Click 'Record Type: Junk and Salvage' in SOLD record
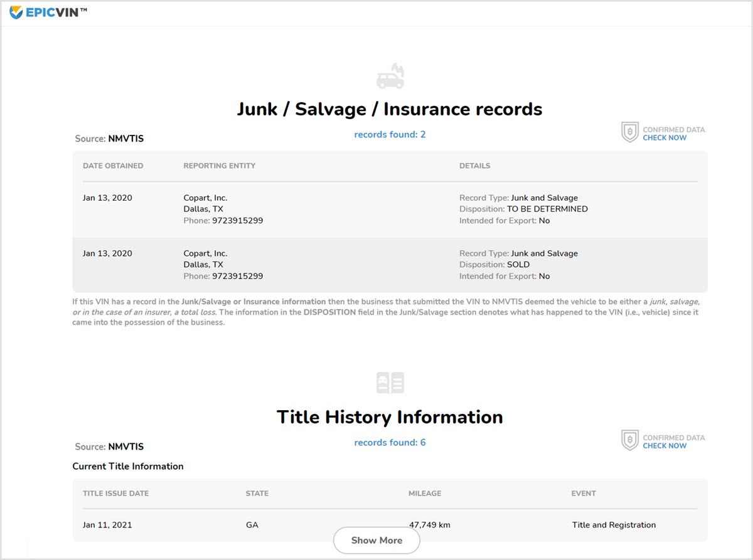This screenshot has height=560, width=753. click(x=518, y=253)
